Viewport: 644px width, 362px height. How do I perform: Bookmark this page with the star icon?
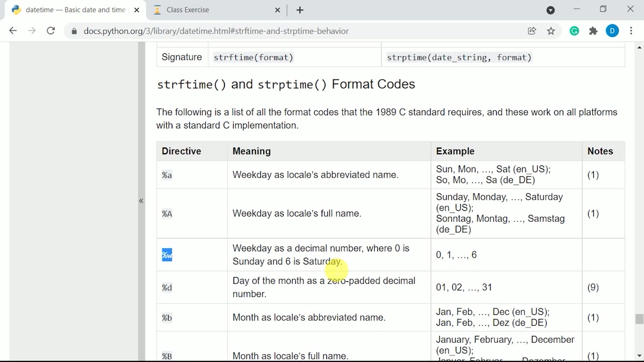pos(551,31)
